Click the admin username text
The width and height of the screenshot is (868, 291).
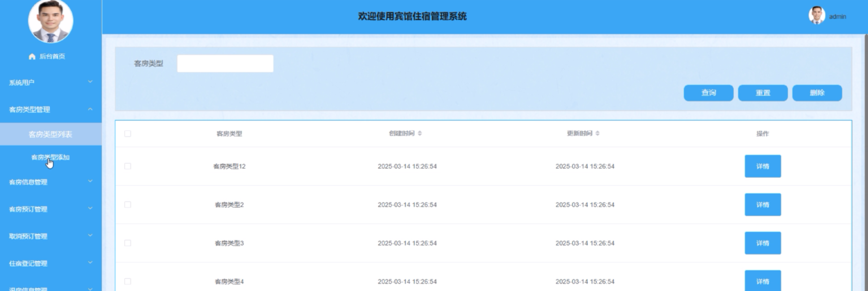point(837,16)
